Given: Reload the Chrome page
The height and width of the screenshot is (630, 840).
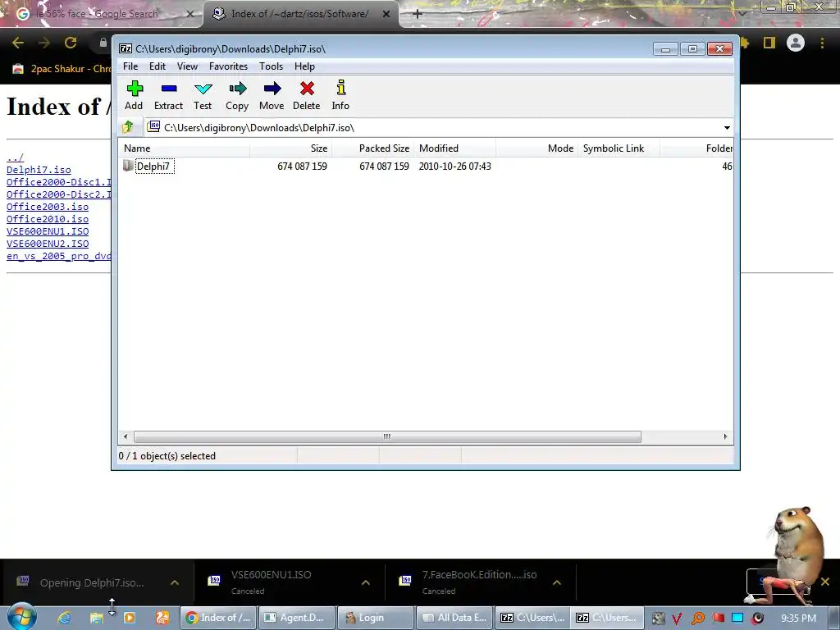Looking at the screenshot, I should click(x=71, y=43).
